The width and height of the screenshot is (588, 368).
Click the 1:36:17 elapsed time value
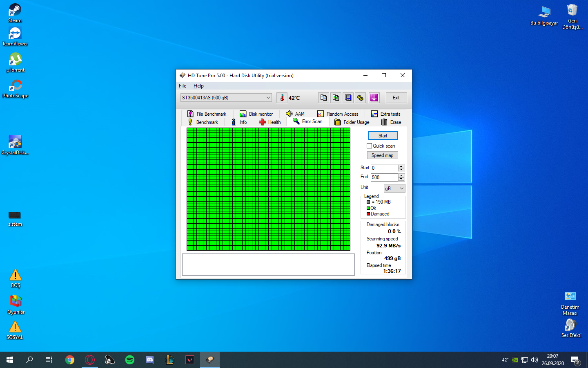point(392,271)
